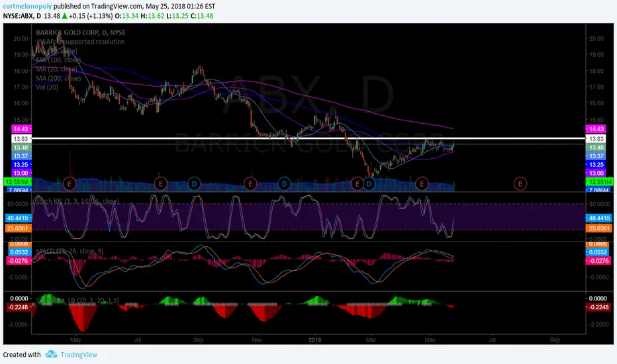Click the dividend D marker just before Mar

(369, 183)
